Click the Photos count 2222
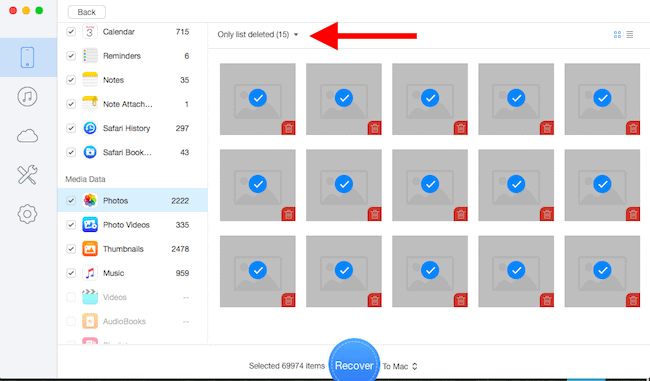This screenshot has width=650, height=381. [x=180, y=201]
